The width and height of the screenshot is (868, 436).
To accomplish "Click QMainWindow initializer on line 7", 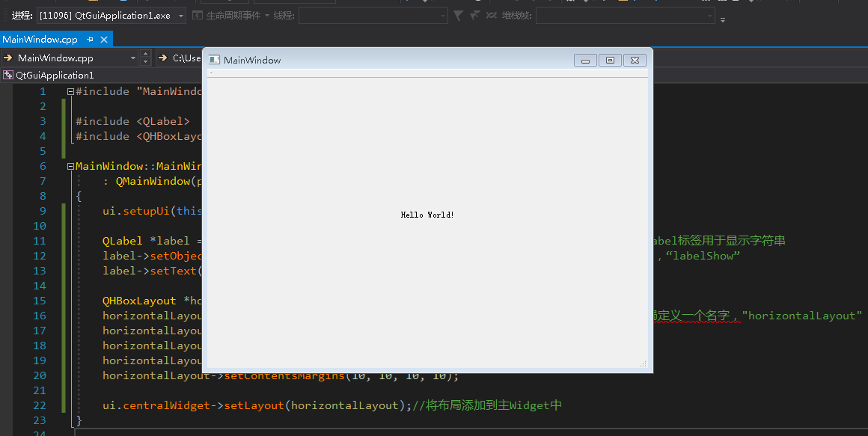I will tap(153, 181).
